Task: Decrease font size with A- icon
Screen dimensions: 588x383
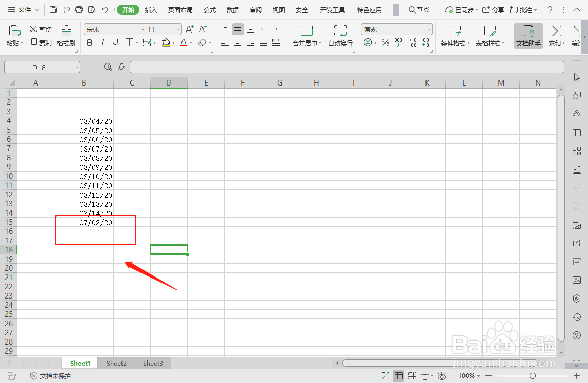Action: 202,29
